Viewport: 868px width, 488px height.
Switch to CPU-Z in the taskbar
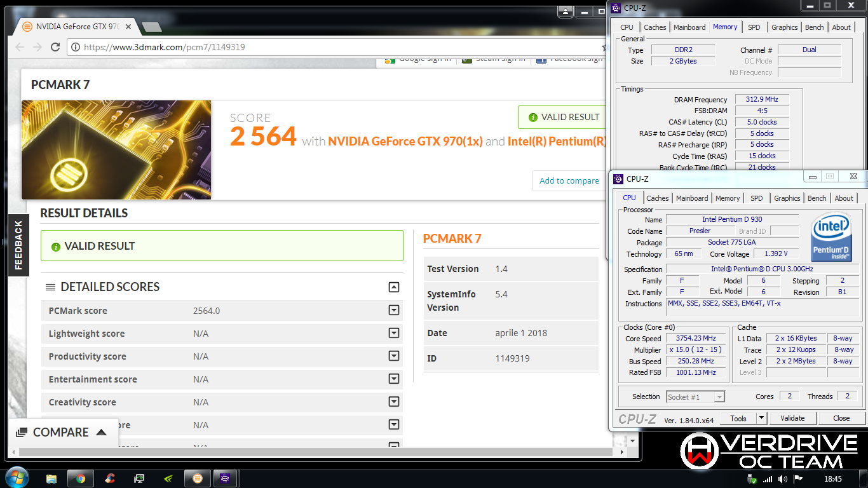tap(226, 478)
